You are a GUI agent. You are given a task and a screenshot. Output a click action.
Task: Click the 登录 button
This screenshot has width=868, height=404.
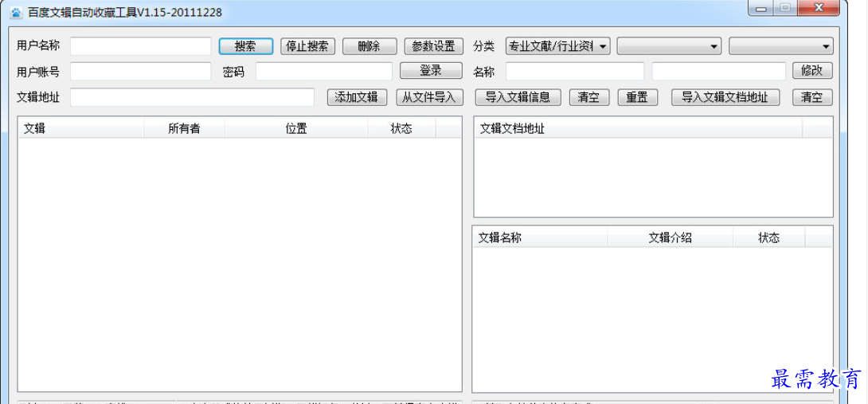(x=432, y=70)
